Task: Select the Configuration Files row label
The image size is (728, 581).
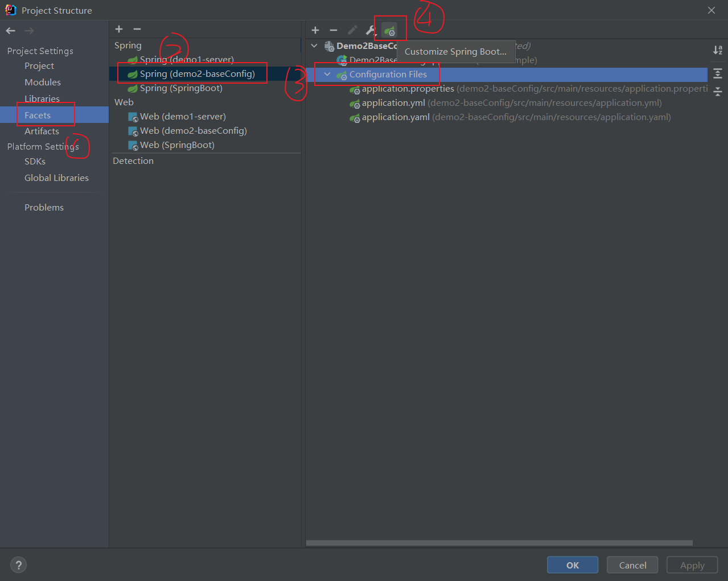Action: [x=388, y=75]
